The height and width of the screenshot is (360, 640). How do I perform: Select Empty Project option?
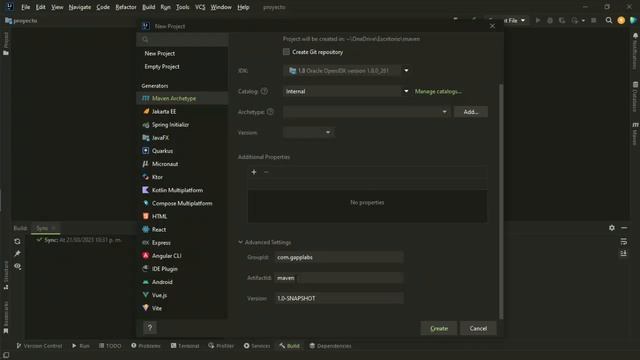(x=182, y=67)
